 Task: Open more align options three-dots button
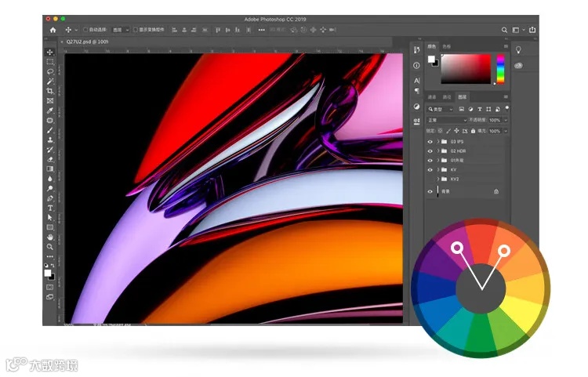[x=261, y=30]
